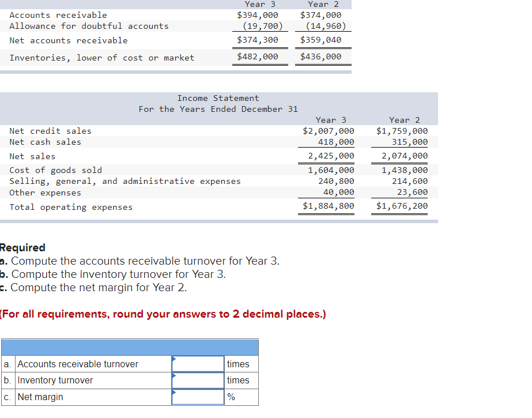Click the 'Income Statement' title text
This screenshot has width=532, height=418.
[x=218, y=97]
